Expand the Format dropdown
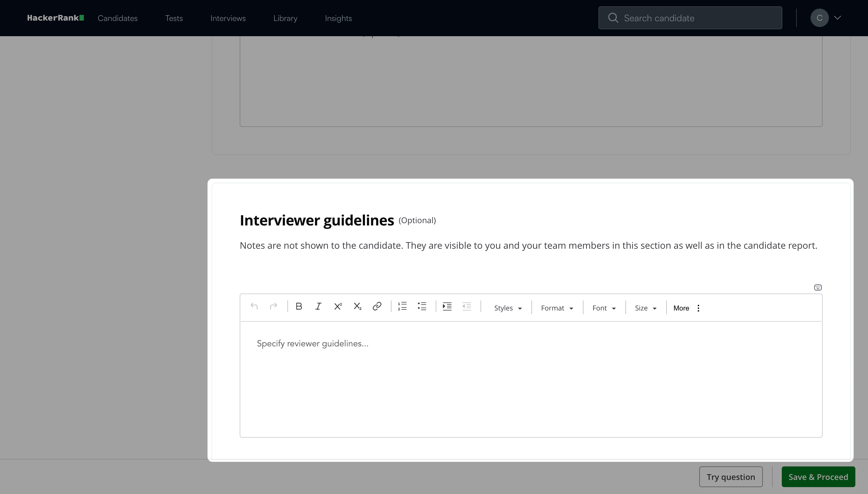This screenshot has width=868, height=494. (x=557, y=308)
